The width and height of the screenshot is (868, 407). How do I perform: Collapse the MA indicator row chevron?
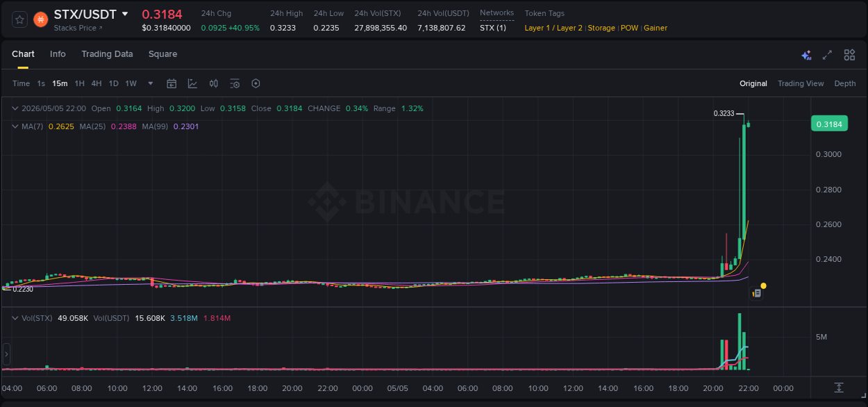coord(15,126)
